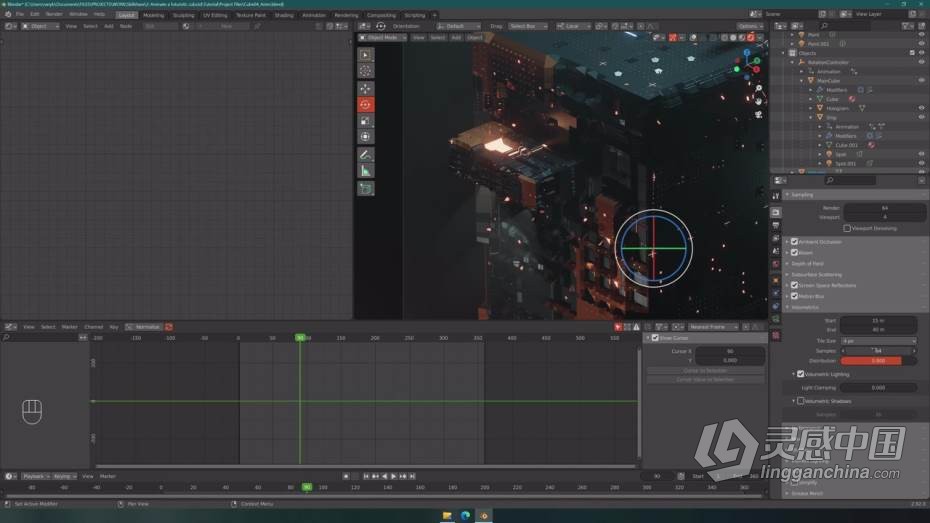The height and width of the screenshot is (523, 930).
Task: Click the viewport navigation axis gizmo
Action: click(747, 63)
